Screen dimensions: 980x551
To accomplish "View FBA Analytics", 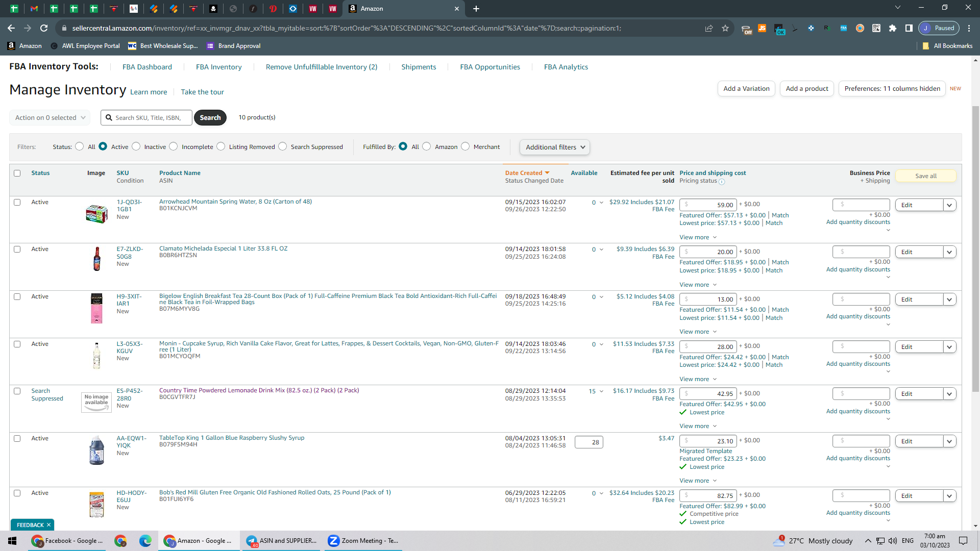I will tap(566, 67).
